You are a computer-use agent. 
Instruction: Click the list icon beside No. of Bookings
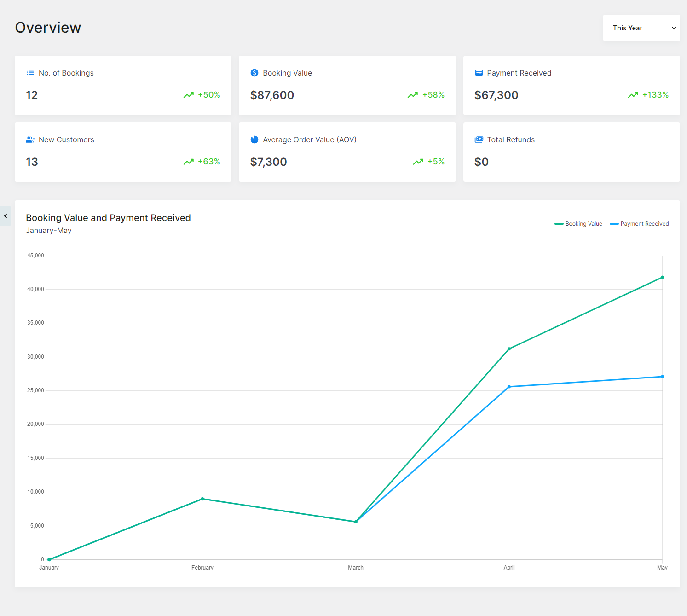click(x=30, y=73)
